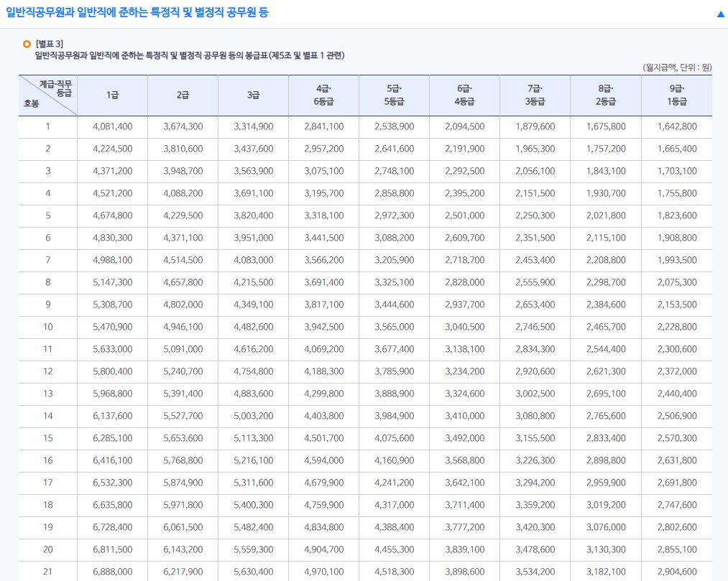Click the 호봉 row number 10
The image size is (728, 581).
(x=48, y=327)
